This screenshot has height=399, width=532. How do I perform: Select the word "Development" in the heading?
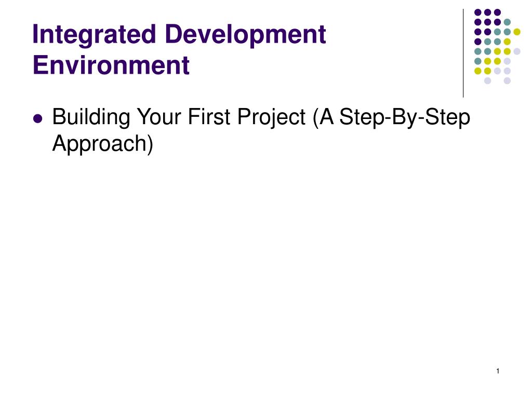245,35
